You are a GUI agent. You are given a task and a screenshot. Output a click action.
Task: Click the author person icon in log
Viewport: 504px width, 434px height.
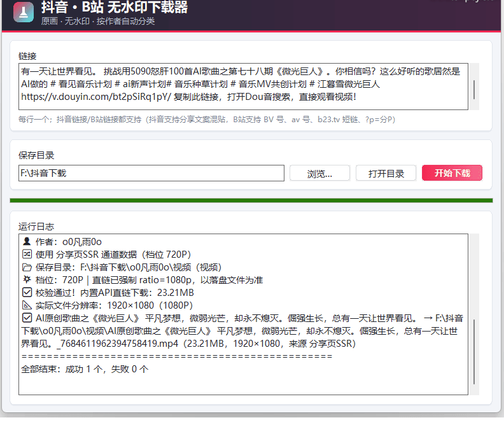[27, 241]
